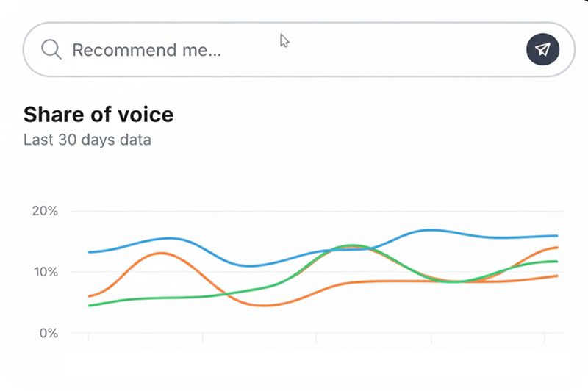Focus the "Recommend me..." search field
This screenshot has width=588, height=391.
click(299, 49)
